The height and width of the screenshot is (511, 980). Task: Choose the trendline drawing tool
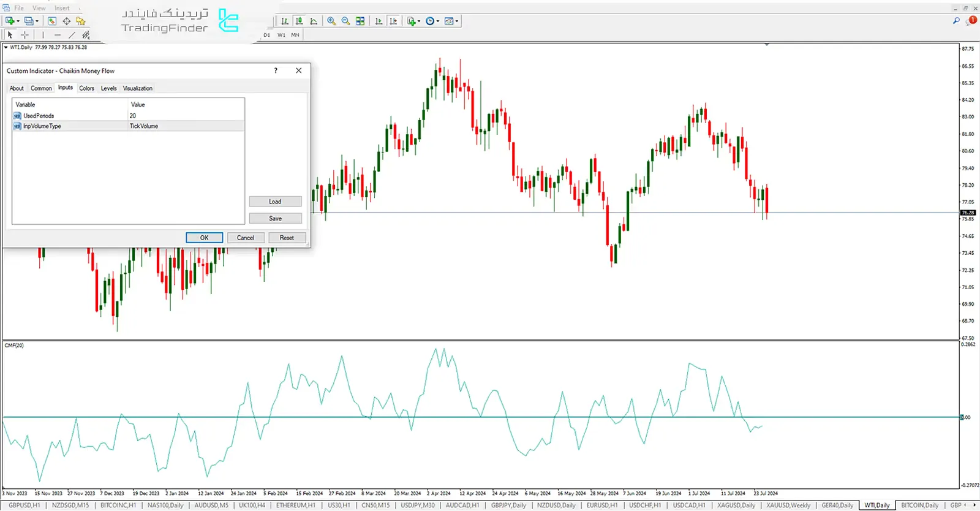(72, 35)
